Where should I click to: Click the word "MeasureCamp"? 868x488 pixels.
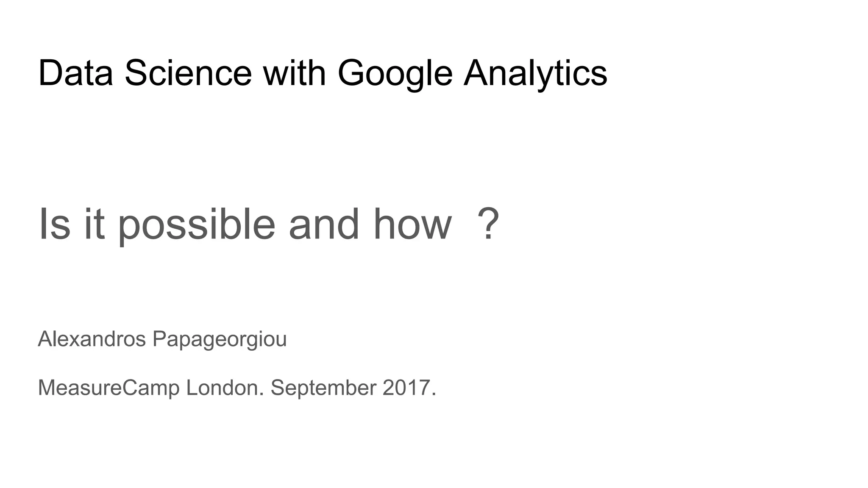click(x=109, y=388)
